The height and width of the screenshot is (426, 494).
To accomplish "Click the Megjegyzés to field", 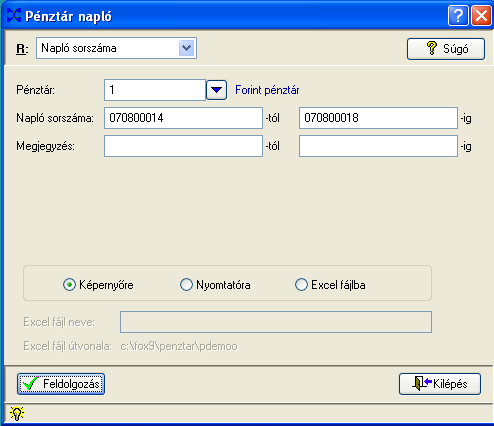I will [x=378, y=146].
